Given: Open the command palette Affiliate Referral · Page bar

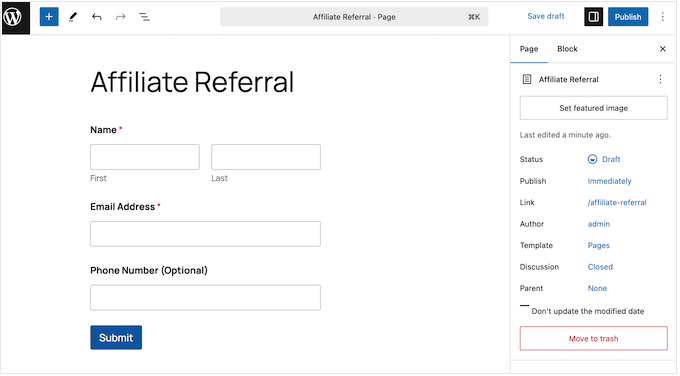Looking at the screenshot, I should tap(354, 17).
